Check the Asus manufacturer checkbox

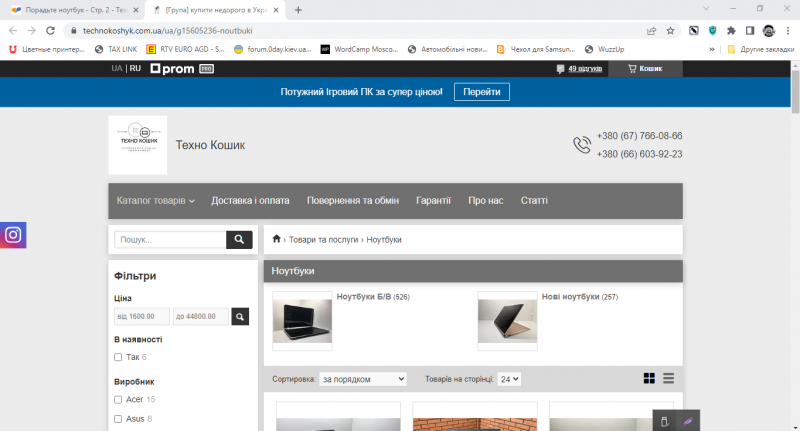[x=118, y=419]
